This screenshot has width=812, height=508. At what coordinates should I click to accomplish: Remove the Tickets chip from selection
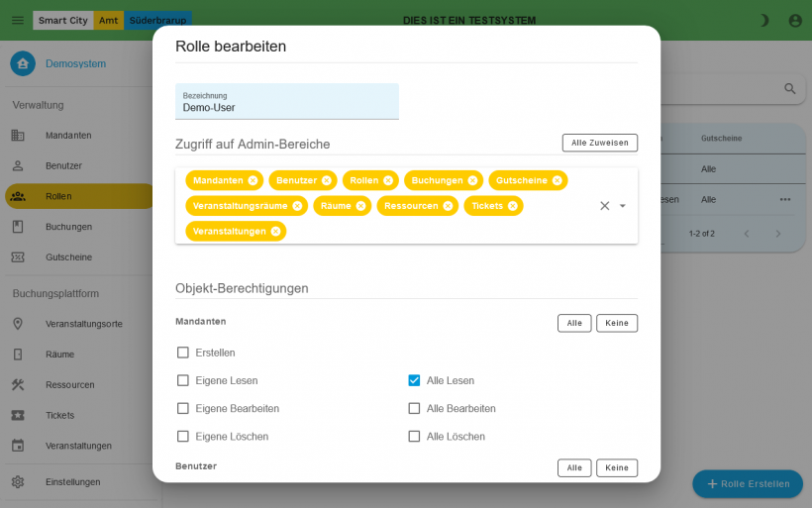point(513,206)
